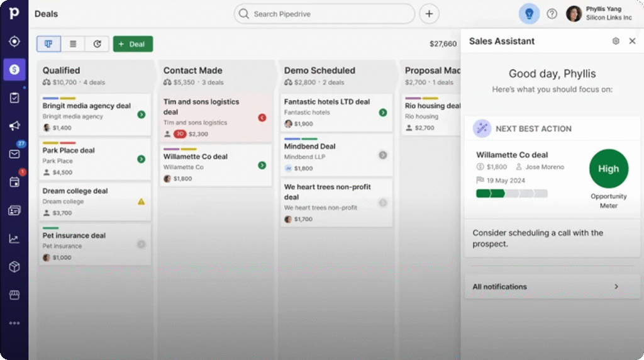This screenshot has width=644, height=360.
Task: Open We heart trees non-profit deal card
Action: (x=336, y=203)
